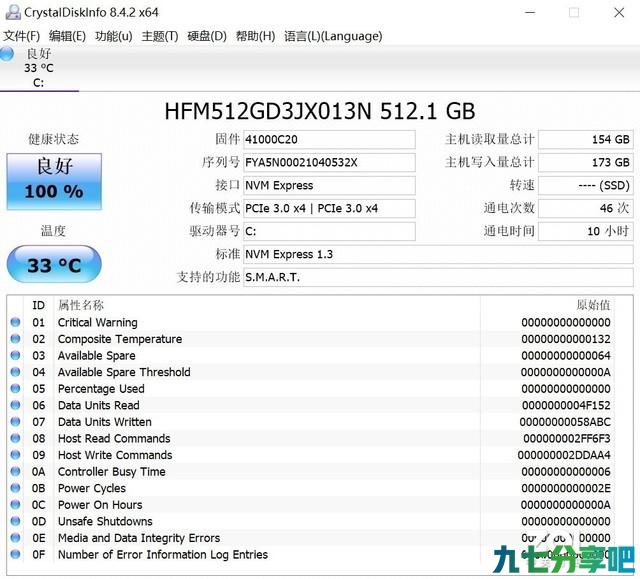Close the CrystalDiskInfo window
This screenshot has width=640, height=579.
pos(619,12)
